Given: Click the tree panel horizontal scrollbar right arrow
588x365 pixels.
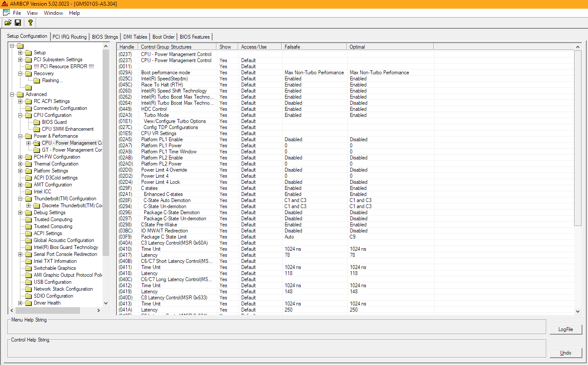Looking at the screenshot, I should pyautogui.click(x=99, y=310).
